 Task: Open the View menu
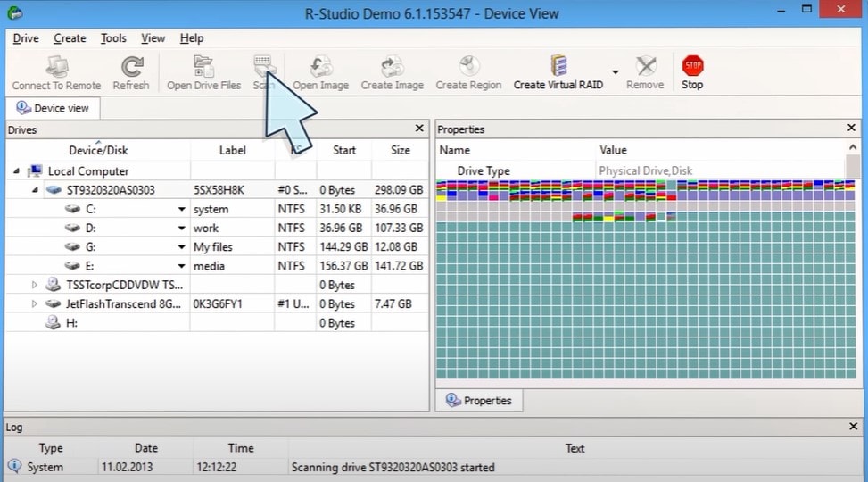click(x=153, y=38)
